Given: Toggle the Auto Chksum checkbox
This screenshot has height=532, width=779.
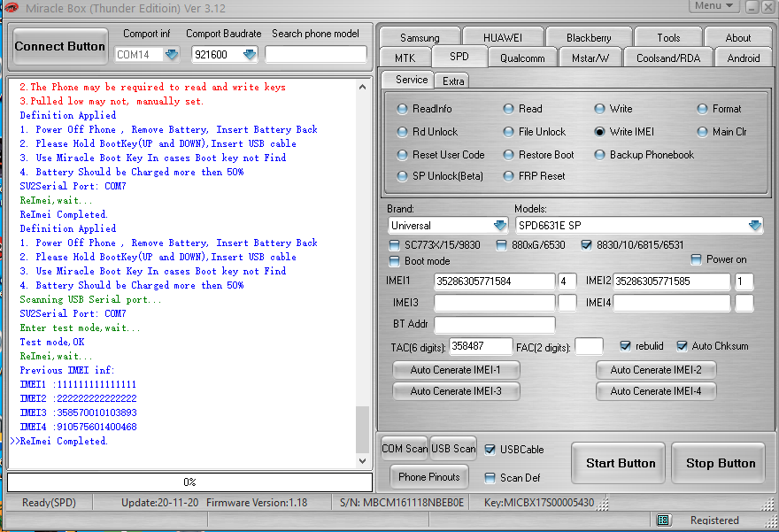Looking at the screenshot, I should (x=683, y=346).
